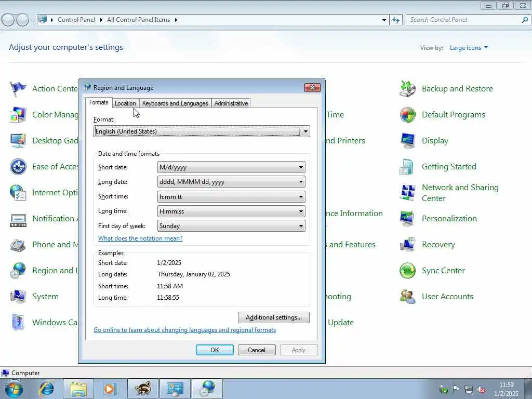The width and height of the screenshot is (532, 399).
Task: Open the View by Large icons dropdown
Action: click(x=469, y=48)
